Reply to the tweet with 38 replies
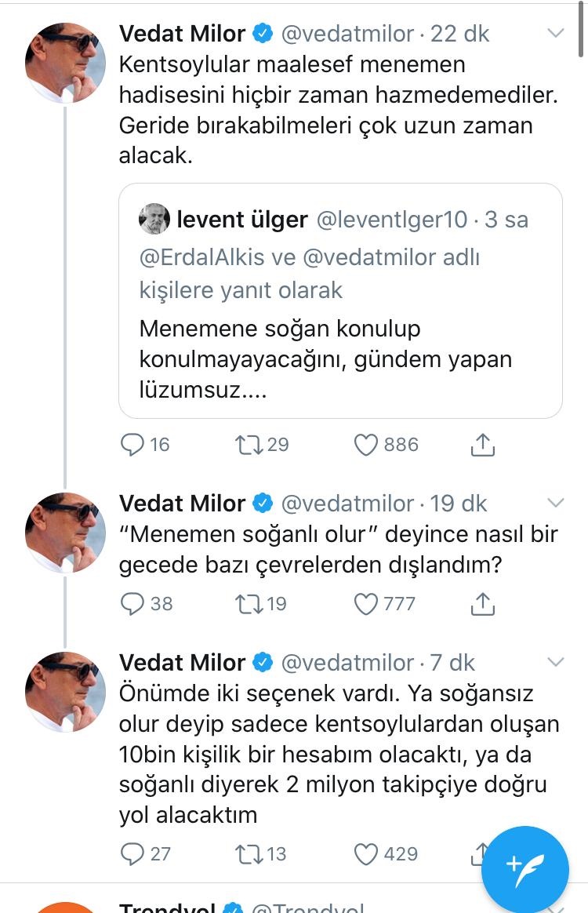588x913 pixels. click(x=131, y=603)
